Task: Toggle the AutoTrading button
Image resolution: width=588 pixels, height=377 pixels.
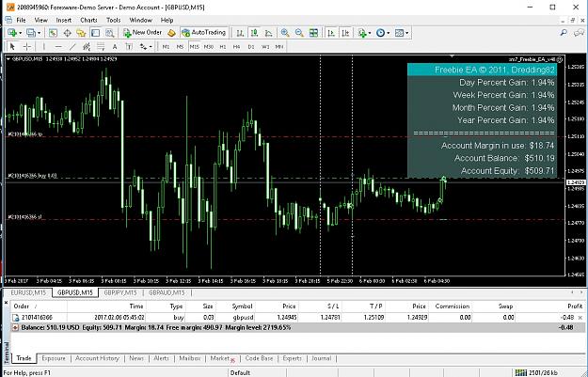Action: point(204,33)
